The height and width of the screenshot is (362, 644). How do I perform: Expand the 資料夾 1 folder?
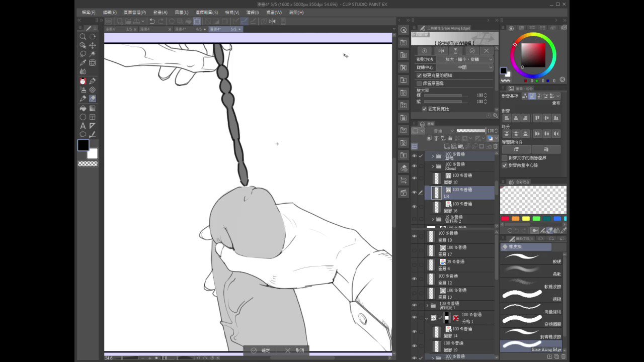point(427,306)
